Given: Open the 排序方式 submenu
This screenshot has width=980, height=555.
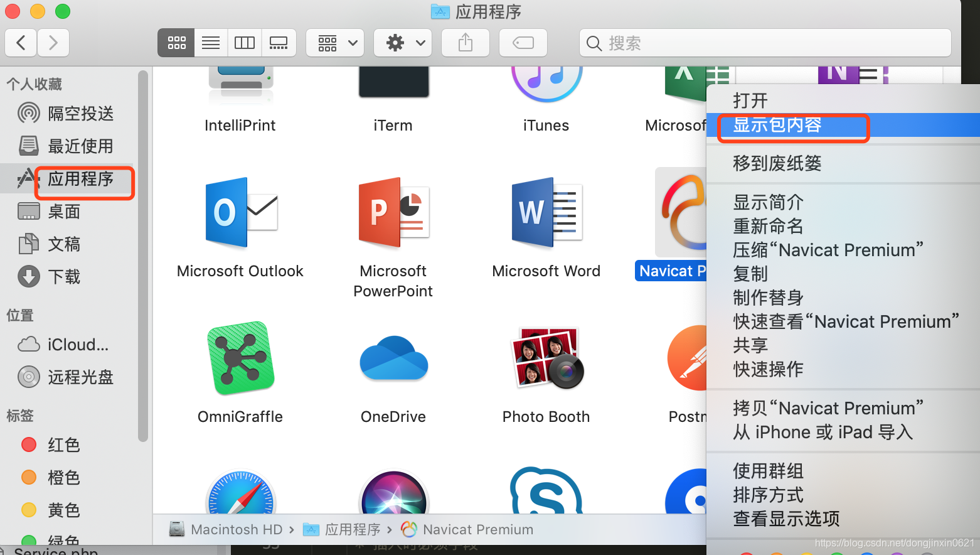Looking at the screenshot, I should tap(843, 495).
